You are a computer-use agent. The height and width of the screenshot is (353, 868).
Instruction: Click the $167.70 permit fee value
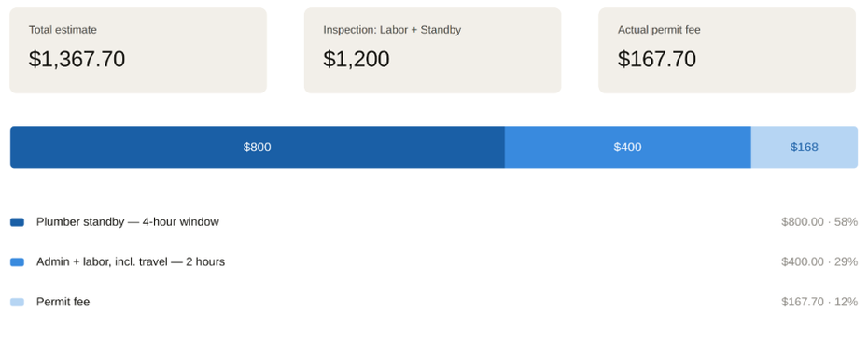pyautogui.click(x=657, y=59)
